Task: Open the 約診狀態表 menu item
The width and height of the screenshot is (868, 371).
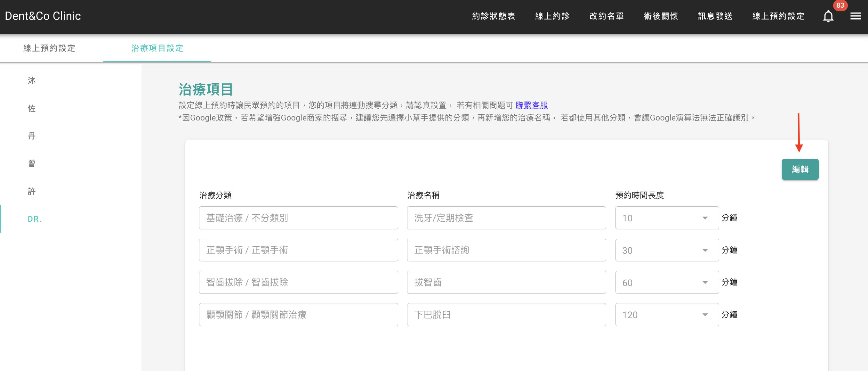Action: 494,16
